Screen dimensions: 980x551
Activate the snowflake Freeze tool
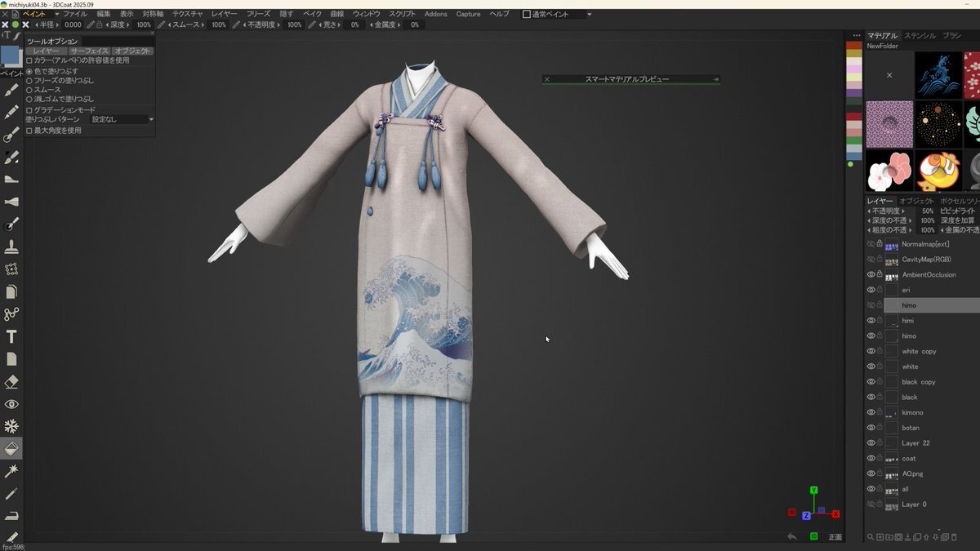tap(11, 426)
